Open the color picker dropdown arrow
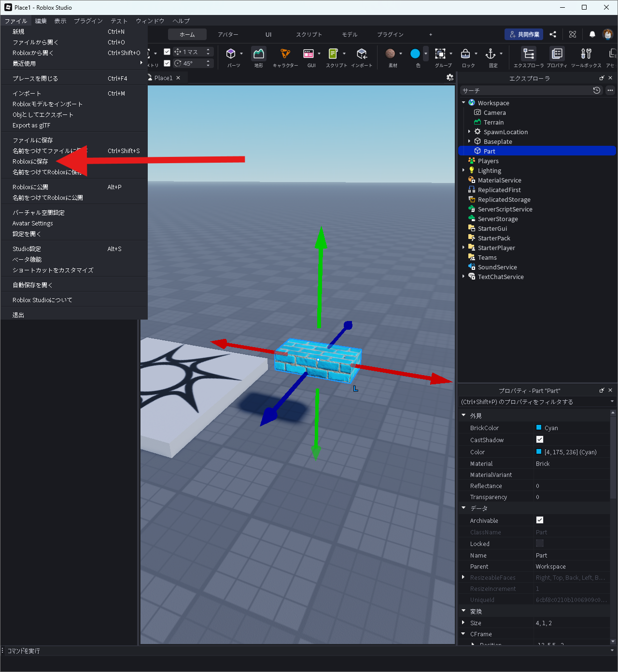Image resolution: width=618 pixels, height=672 pixels. 426,54
